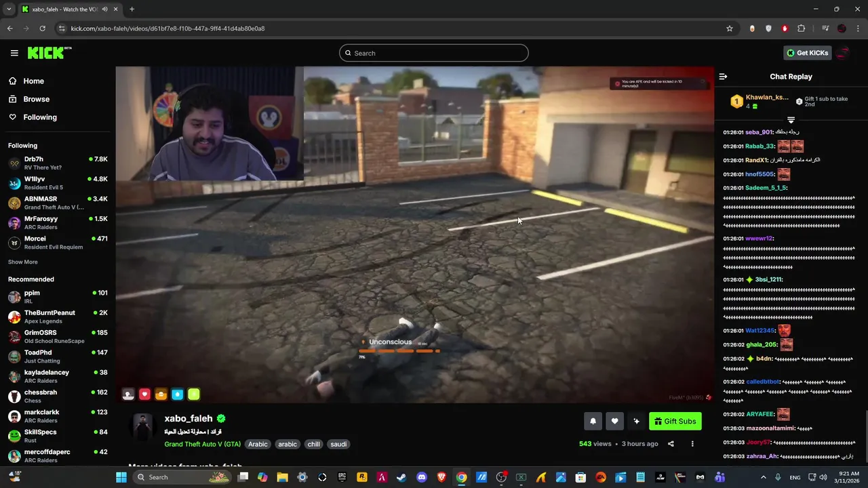868x488 pixels.
Task: Click the ARYAFEE username in chat
Action: pyautogui.click(x=760, y=414)
